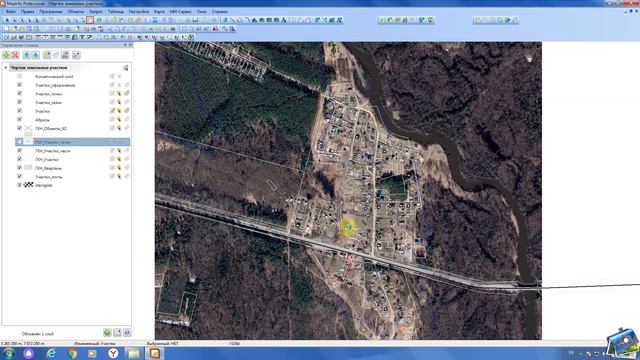This screenshot has width=640, height=360.
Task: Check the highlighted ПКН_Участки_точки checkbox
Action: point(19,142)
